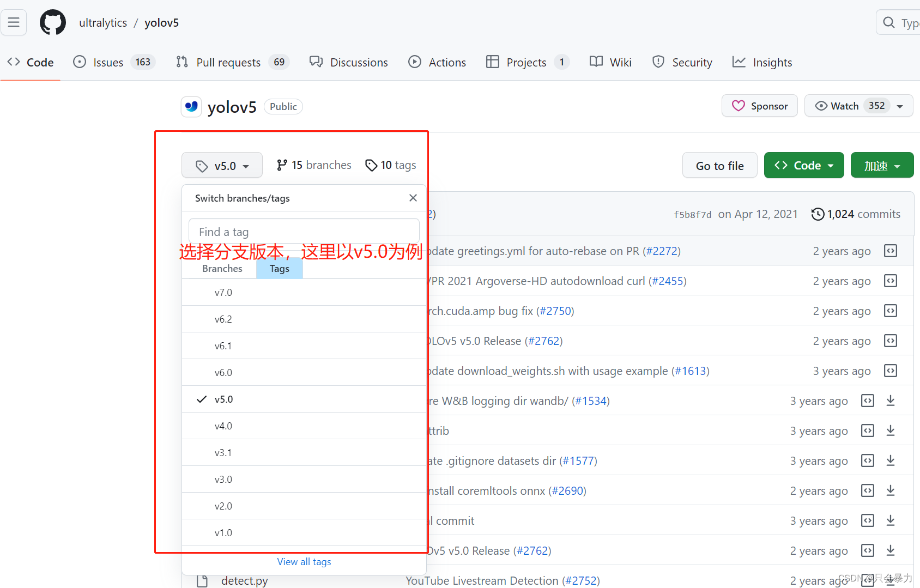Image resolution: width=920 pixels, height=588 pixels.
Task: Open pull request #2690 link
Action: (567, 491)
